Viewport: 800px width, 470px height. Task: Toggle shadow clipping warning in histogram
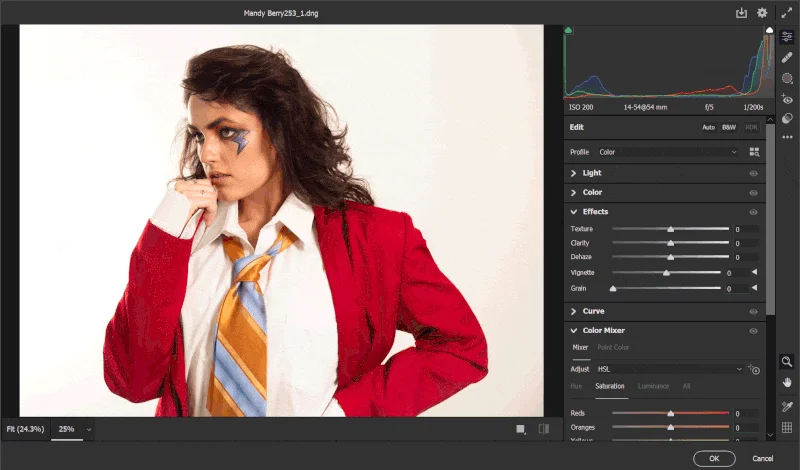pos(568,31)
